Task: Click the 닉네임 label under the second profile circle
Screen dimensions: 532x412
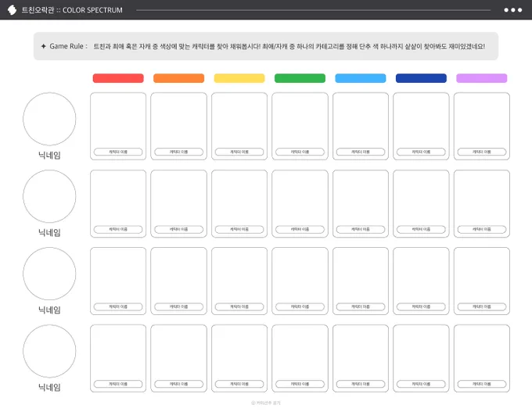Action: click(49, 233)
